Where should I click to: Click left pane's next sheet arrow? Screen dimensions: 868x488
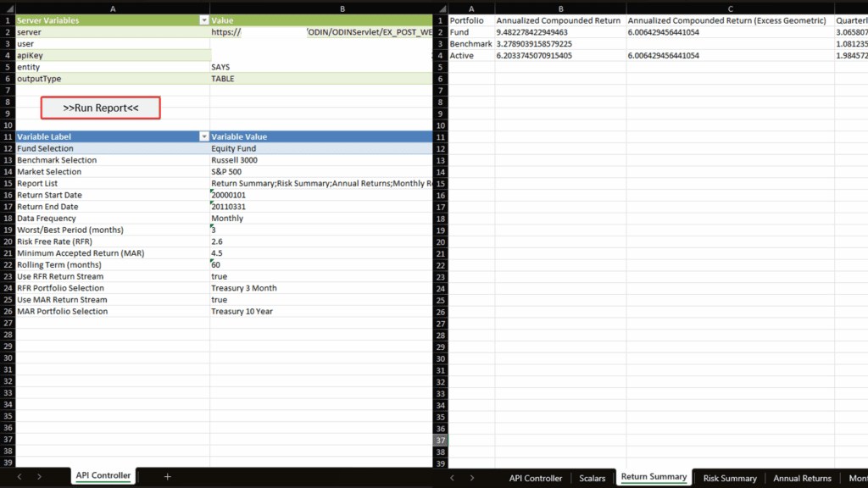click(39, 477)
